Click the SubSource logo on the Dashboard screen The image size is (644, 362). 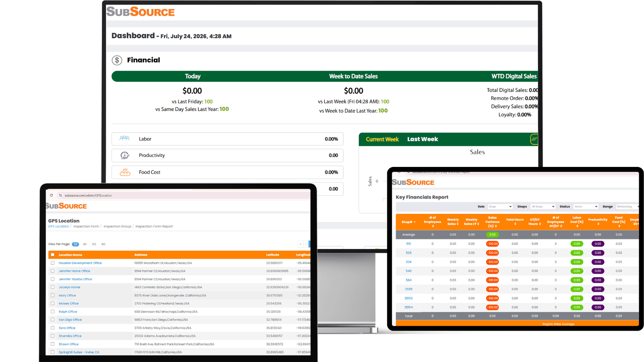(x=140, y=12)
